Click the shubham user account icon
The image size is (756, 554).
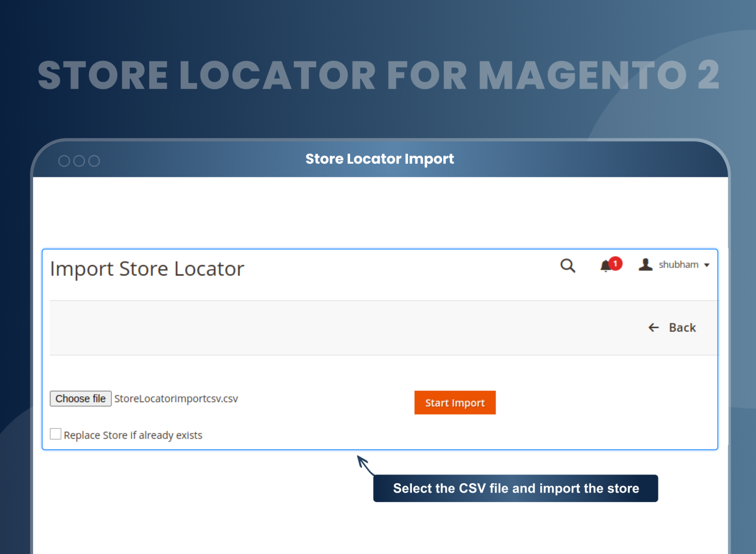(645, 265)
